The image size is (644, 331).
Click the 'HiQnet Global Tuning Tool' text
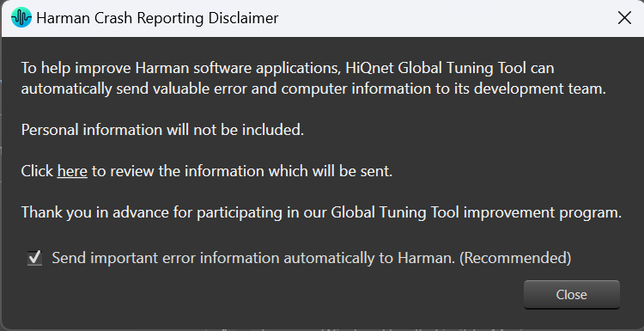point(435,68)
